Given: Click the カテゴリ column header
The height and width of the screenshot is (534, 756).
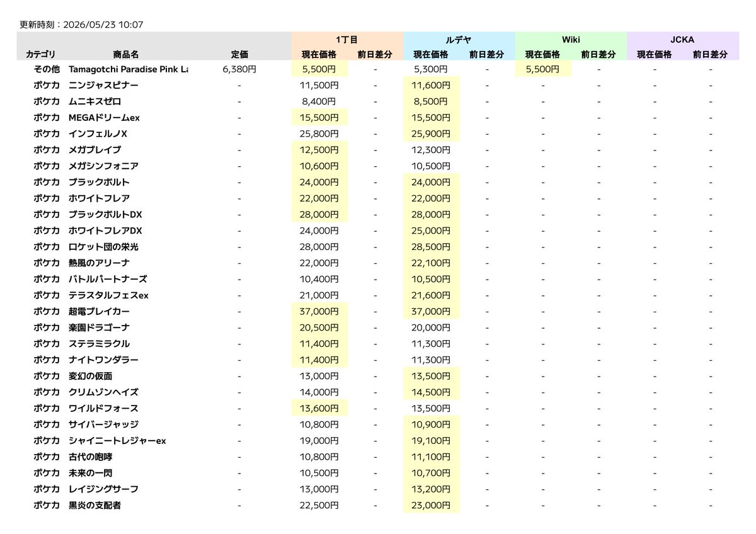Looking at the screenshot, I should (x=41, y=55).
